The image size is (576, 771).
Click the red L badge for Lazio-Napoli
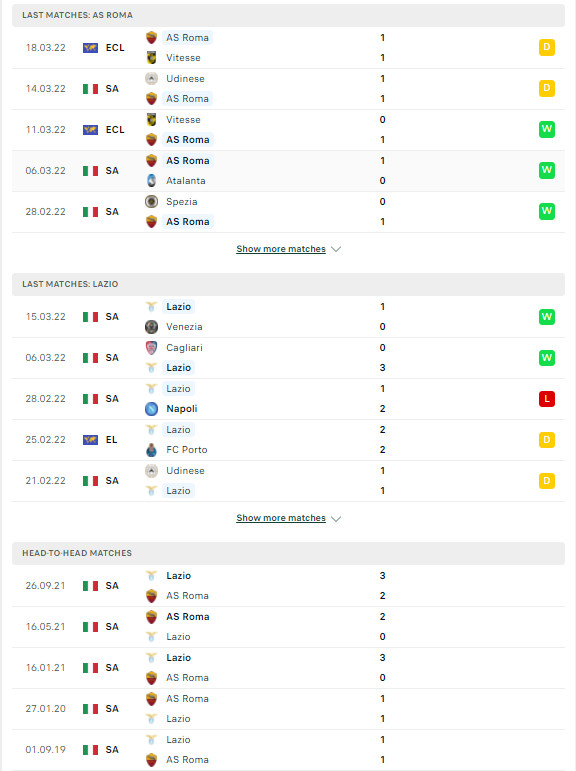coord(546,399)
